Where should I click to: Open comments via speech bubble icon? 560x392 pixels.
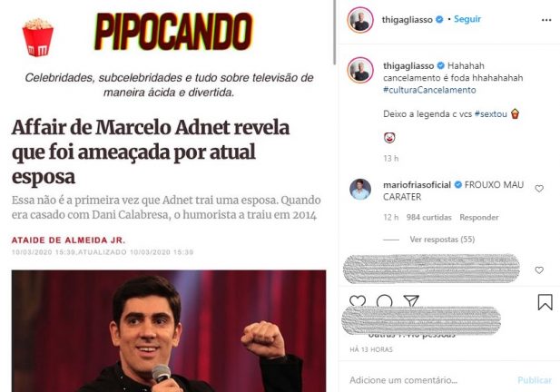[384, 300]
